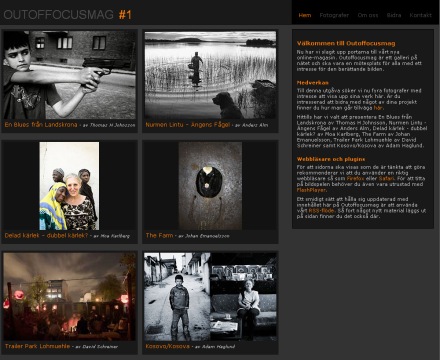Follow the Safari browser link
The image size is (440, 360).
coord(386,178)
